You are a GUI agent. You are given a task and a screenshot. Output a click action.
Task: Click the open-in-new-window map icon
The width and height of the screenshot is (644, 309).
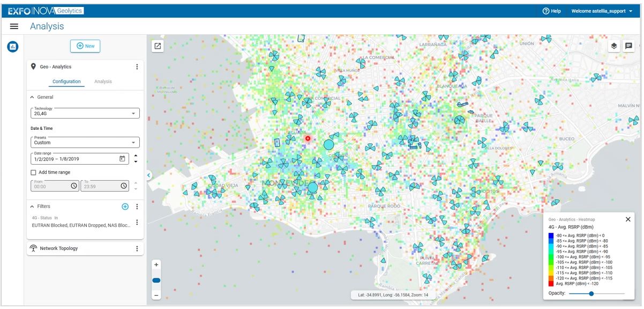[158, 46]
